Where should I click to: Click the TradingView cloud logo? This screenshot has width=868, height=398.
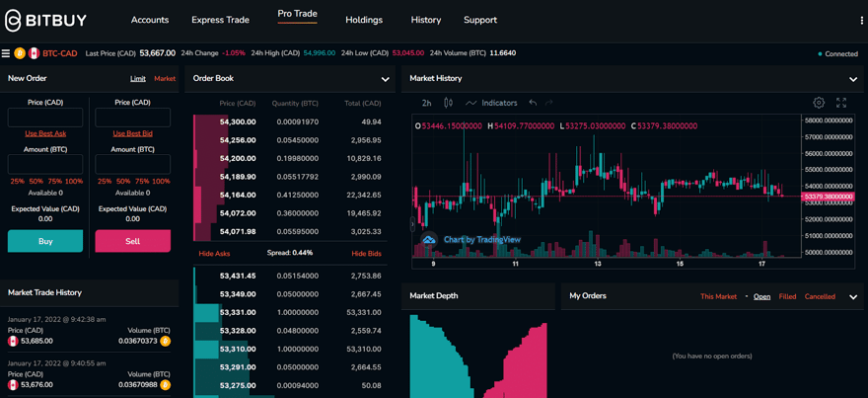[x=429, y=239]
